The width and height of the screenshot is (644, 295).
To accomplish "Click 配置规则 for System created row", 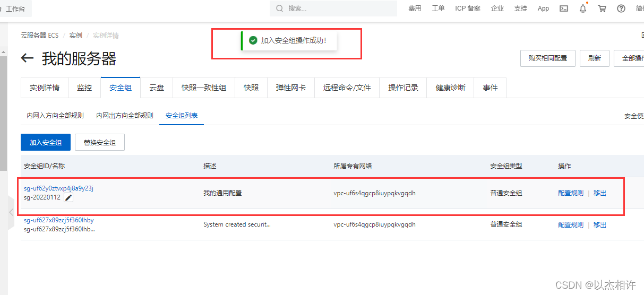I will 571,225.
